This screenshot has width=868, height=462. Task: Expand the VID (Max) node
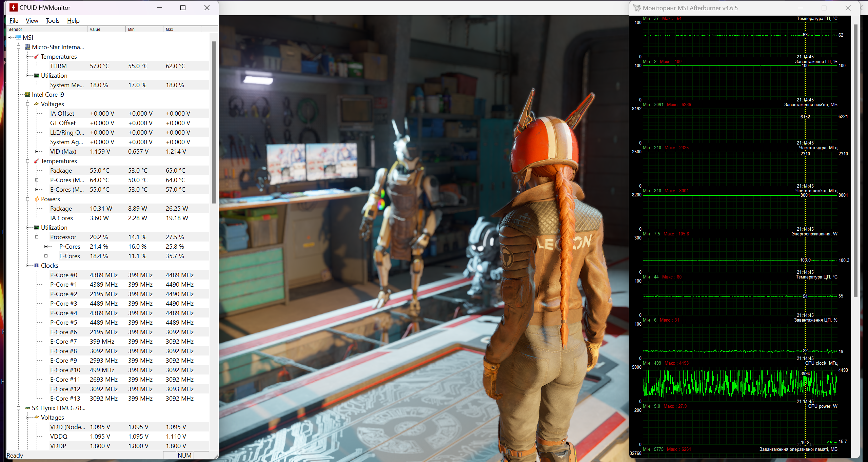(37, 151)
